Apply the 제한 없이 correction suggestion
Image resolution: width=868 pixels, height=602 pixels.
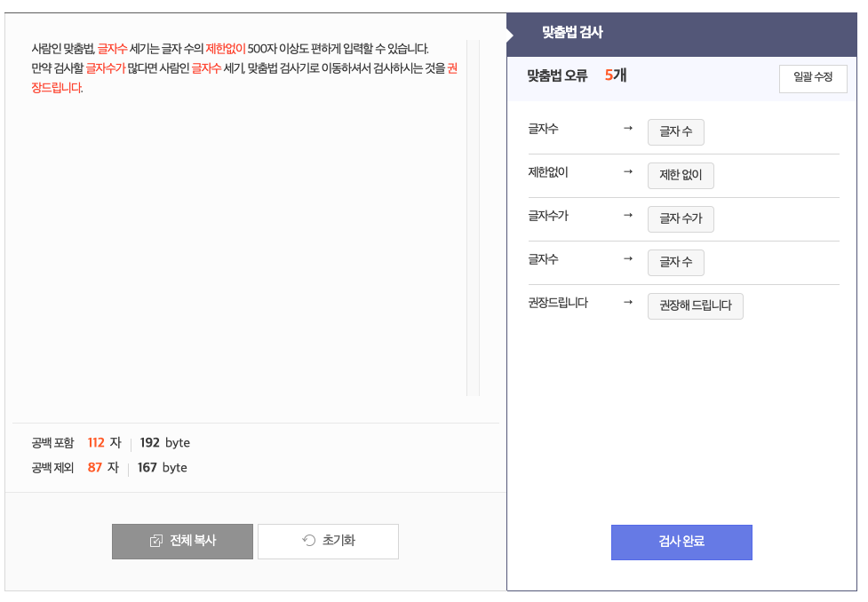[681, 176]
